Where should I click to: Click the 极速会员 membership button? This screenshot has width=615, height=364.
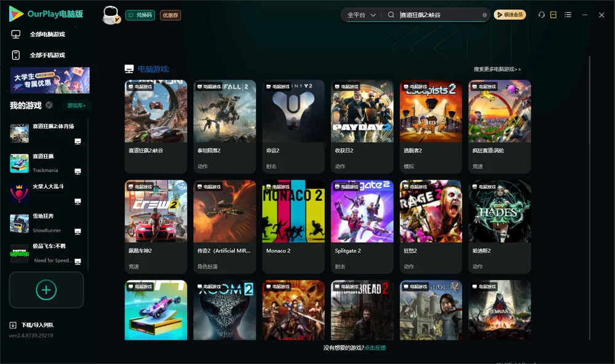510,15
